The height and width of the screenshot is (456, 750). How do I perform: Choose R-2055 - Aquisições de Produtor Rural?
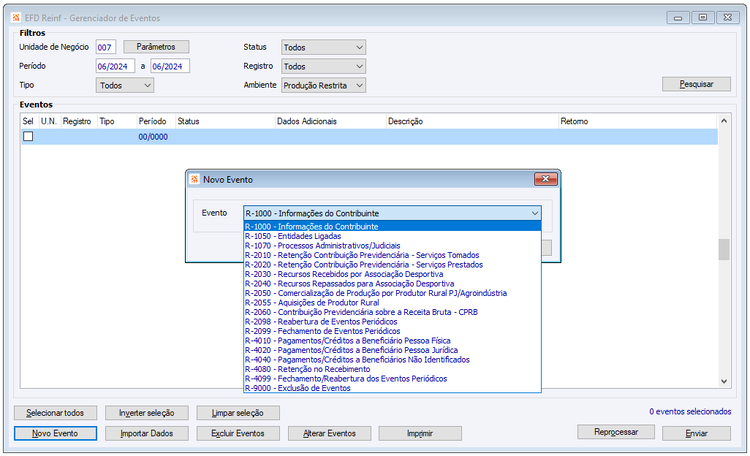pos(392,302)
